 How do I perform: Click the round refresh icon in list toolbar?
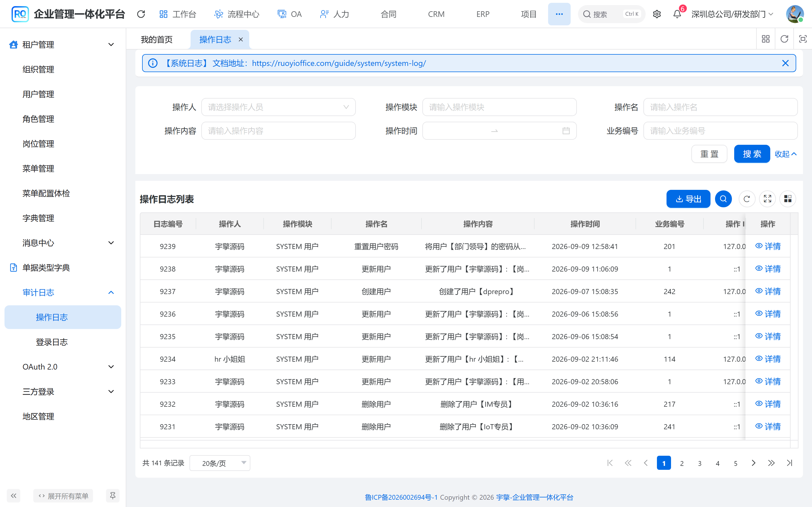747,199
